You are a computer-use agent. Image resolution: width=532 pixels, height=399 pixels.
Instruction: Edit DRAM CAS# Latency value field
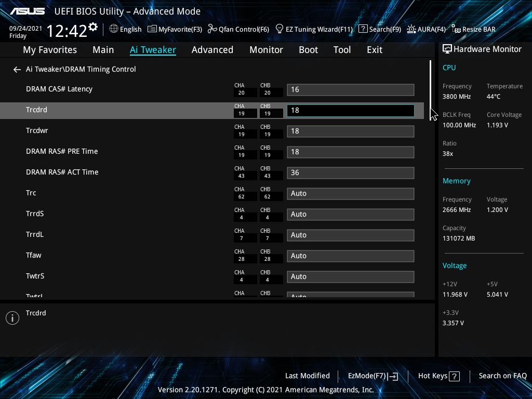point(351,89)
